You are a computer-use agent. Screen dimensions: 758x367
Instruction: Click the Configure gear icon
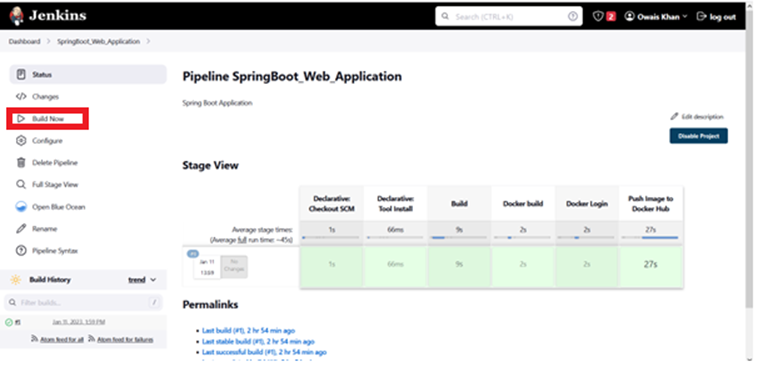[21, 141]
